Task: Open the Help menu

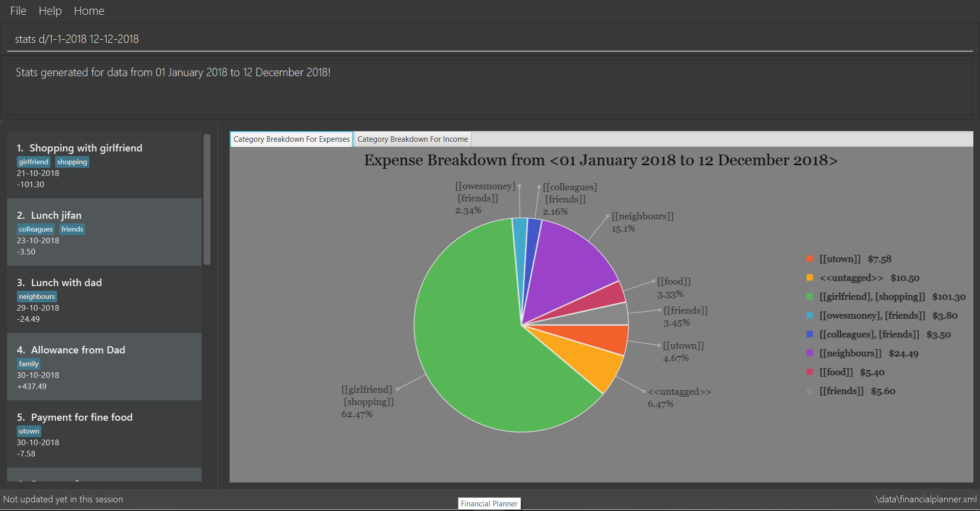Action: point(50,11)
